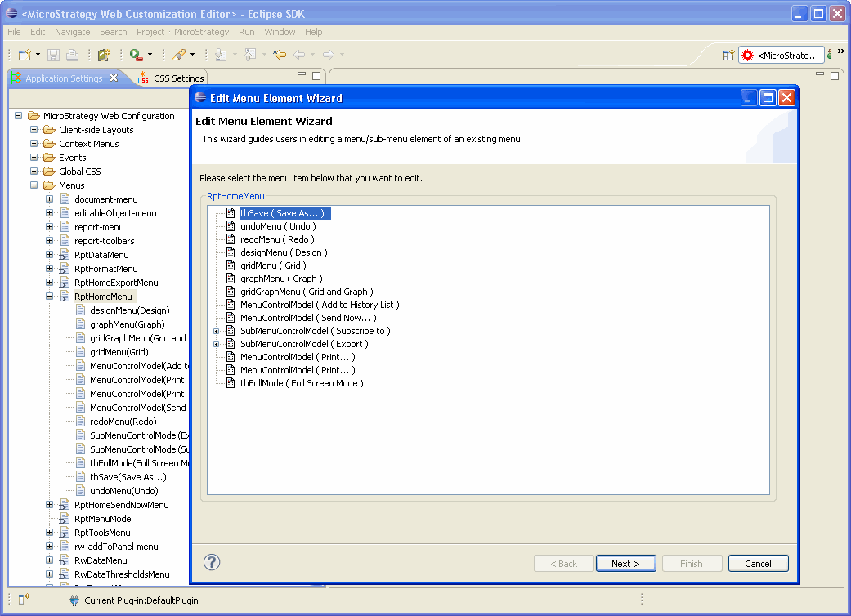Click the status bar fast view icon
Viewport: 851px width, 616px height.
(x=24, y=599)
